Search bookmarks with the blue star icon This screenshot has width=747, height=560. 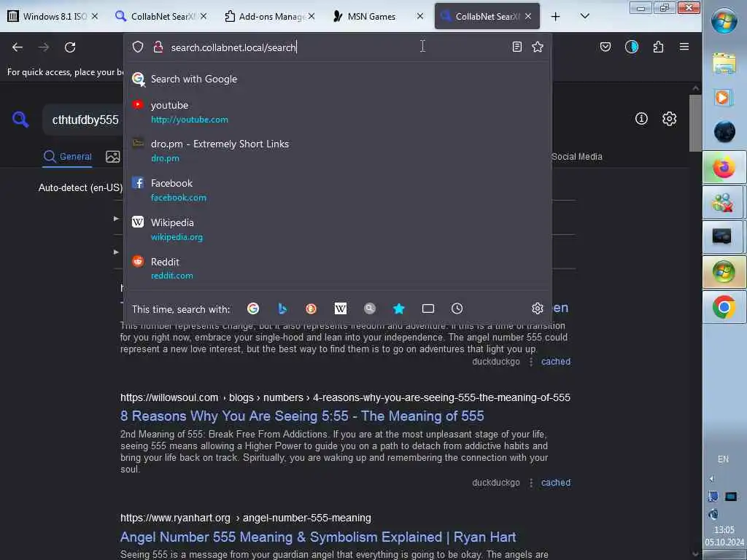point(399,308)
